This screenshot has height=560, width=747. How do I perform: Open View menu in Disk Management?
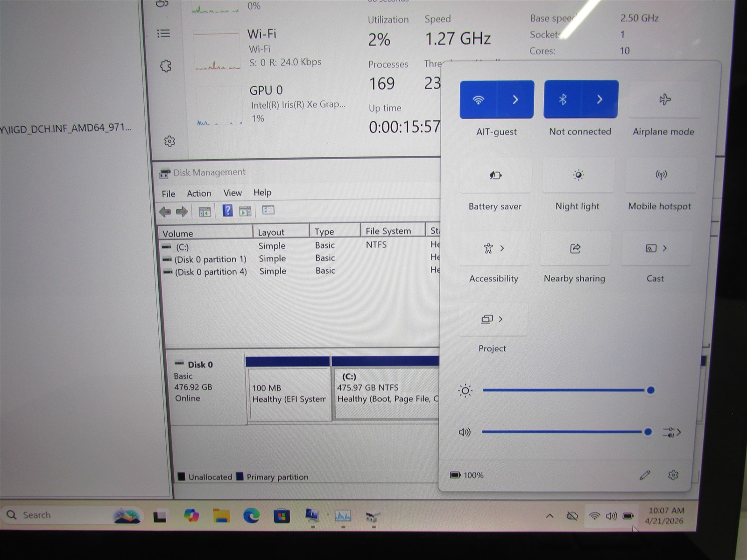[233, 193]
